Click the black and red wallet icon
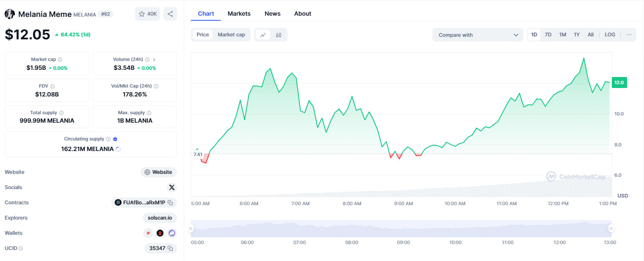Viewport: 644px width, 261px height. tap(160, 233)
